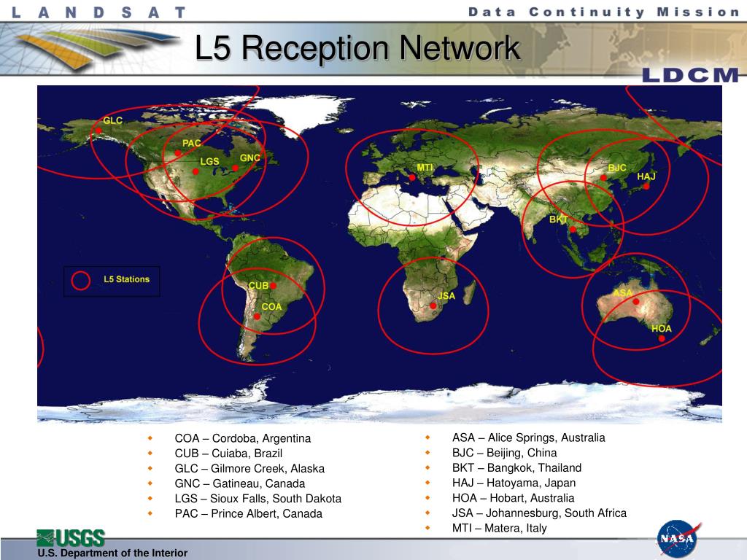
Task: Click 'ASA – Alice Springs, Australia' entry
Action: pos(528,437)
